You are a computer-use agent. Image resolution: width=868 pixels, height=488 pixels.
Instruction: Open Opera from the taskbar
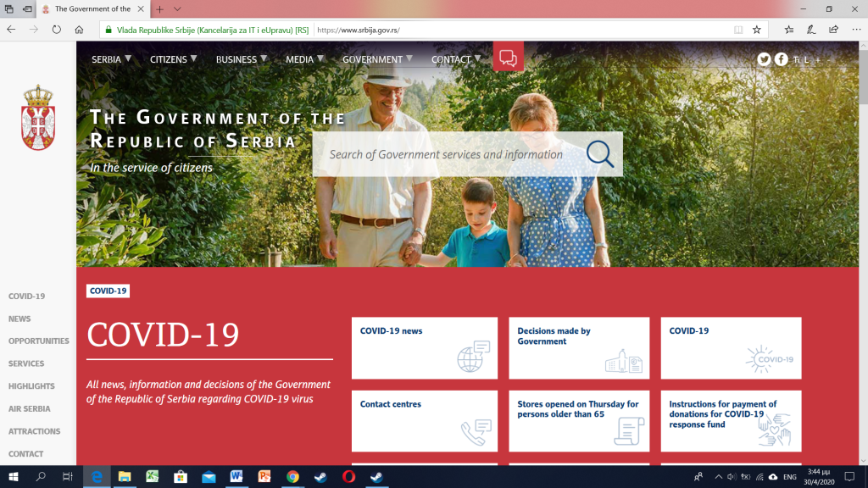[x=348, y=477]
